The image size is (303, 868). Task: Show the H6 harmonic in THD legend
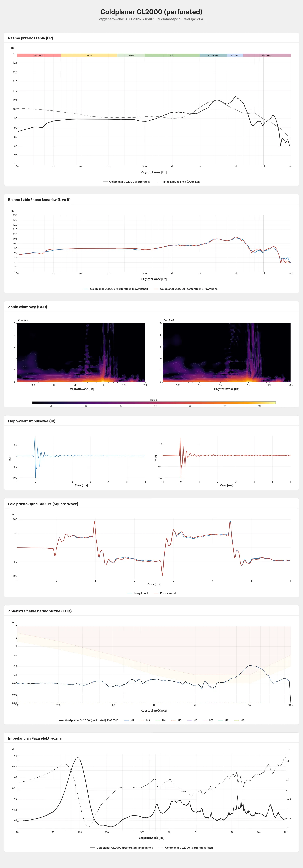tap(192, 720)
